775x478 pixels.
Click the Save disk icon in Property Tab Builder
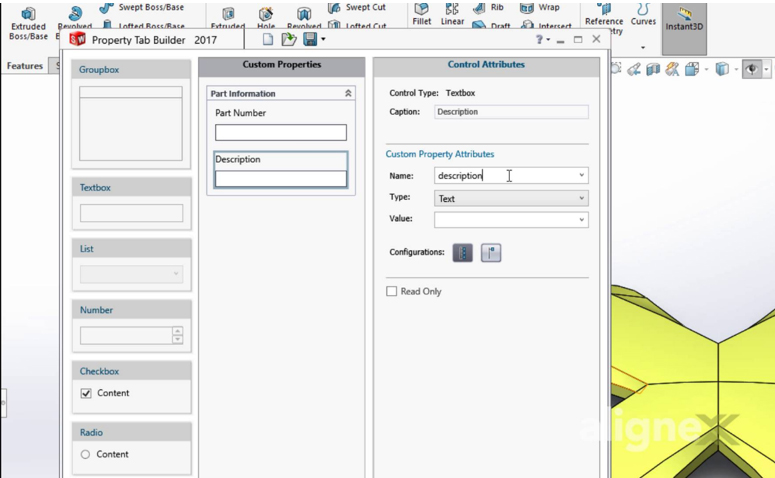[x=310, y=39]
